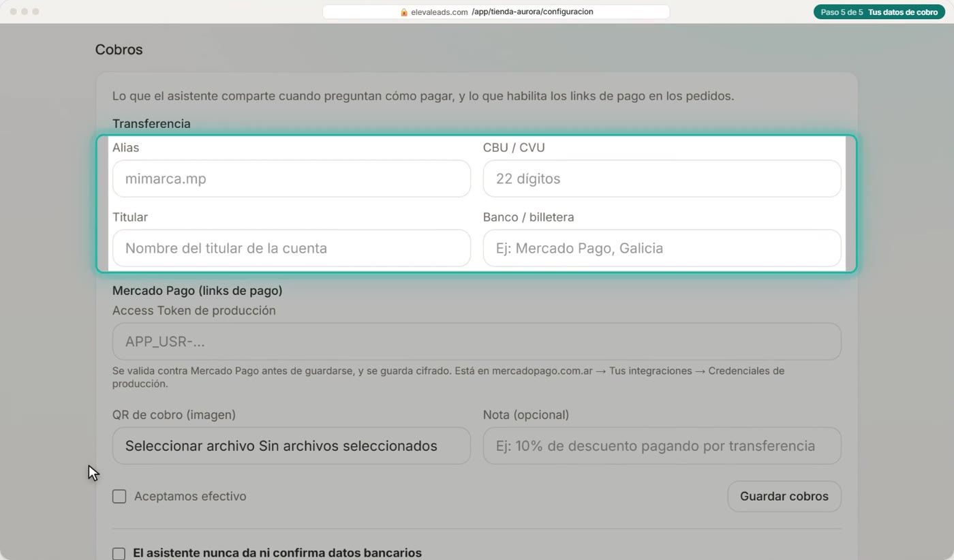Click the browser address bar URL
Viewport: 954px width, 560px height.
point(496,12)
